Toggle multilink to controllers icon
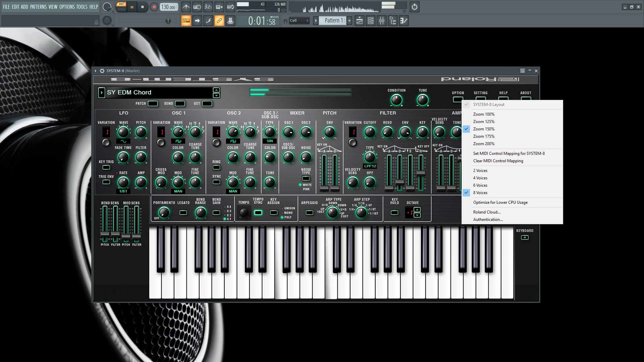644x362 pixels. (x=230, y=21)
